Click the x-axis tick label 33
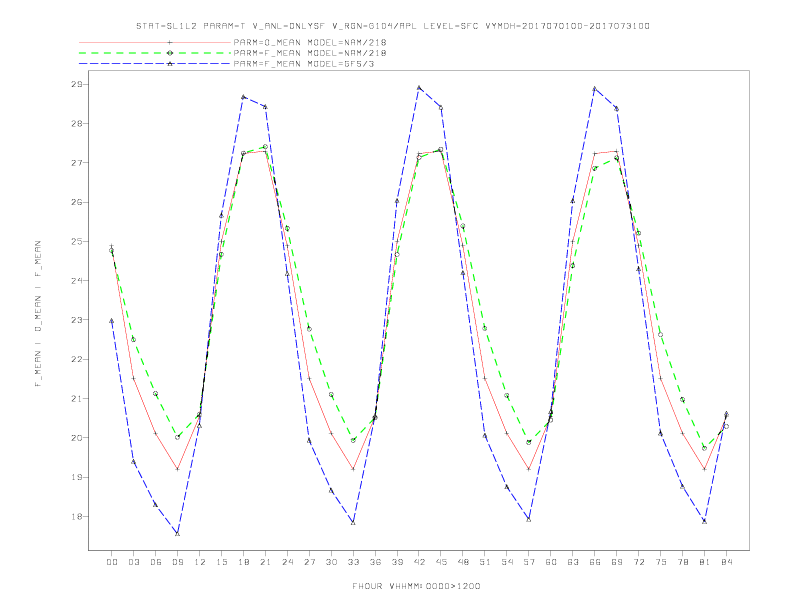Image resolution: width=792 pixels, height=612 pixels. (353, 562)
